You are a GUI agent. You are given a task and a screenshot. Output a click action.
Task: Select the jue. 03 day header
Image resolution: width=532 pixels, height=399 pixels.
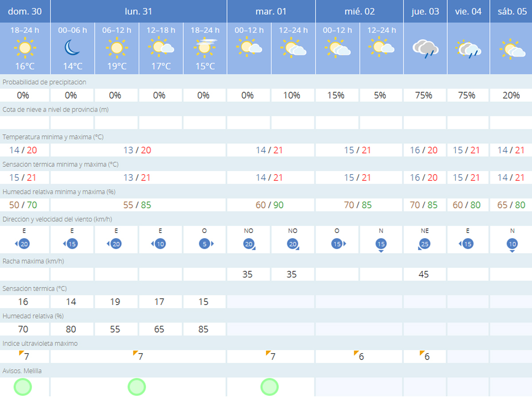coord(425,11)
